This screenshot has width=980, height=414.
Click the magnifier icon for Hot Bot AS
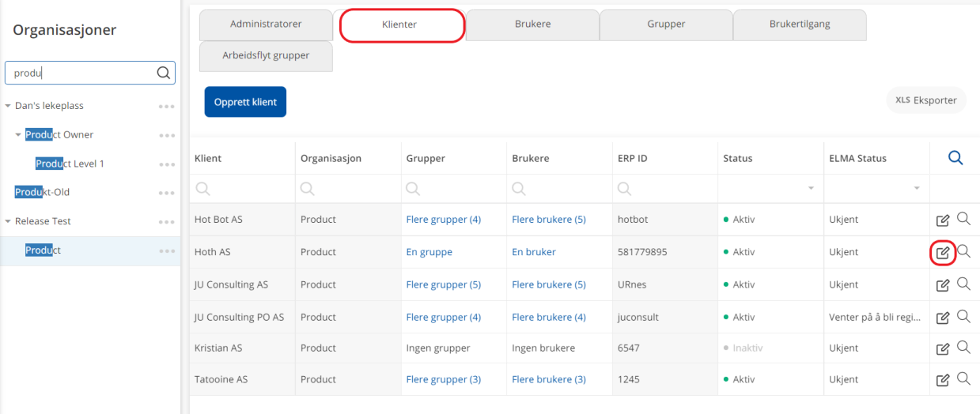(x=963, y=219)
